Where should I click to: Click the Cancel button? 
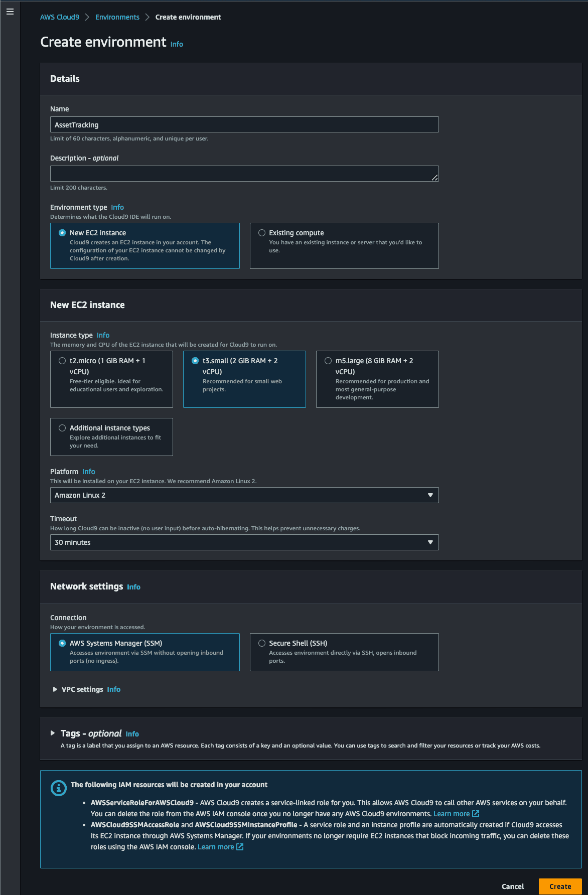(x=513, y=886)
